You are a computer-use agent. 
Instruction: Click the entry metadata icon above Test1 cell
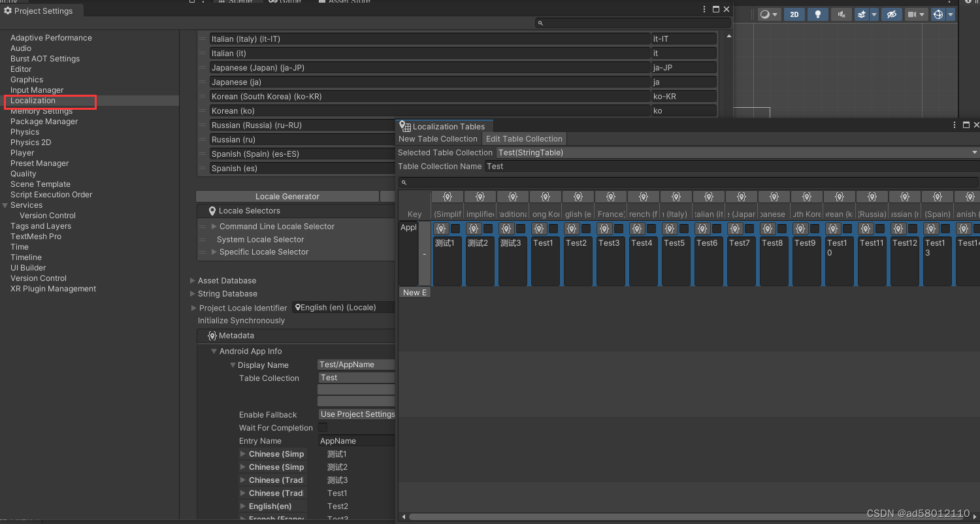(539, 229)
